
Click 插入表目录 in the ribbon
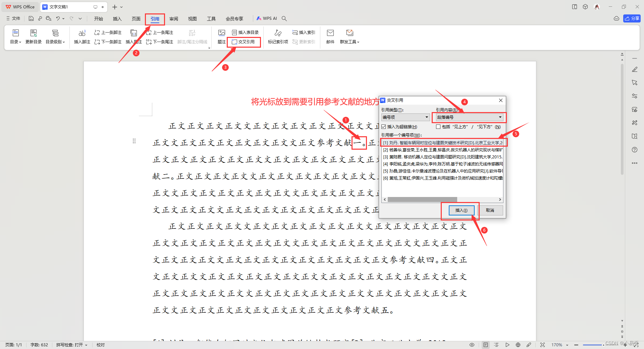245,33
